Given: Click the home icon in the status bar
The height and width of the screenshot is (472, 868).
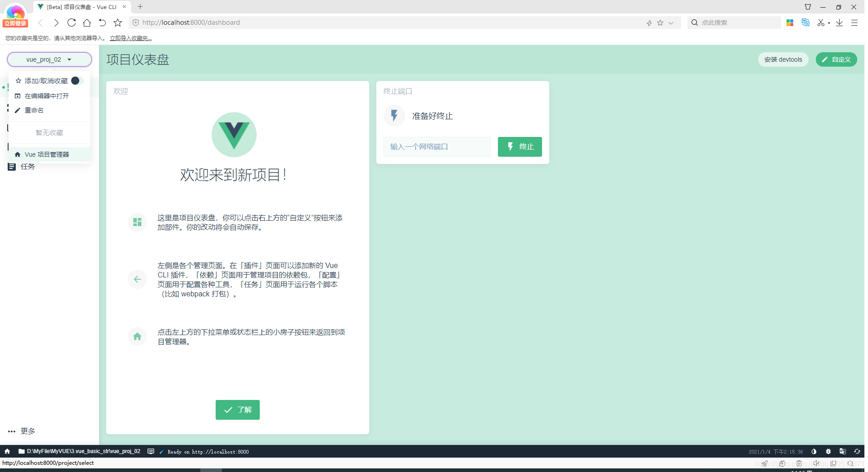Looking at the screenshot, I should 7,451.
